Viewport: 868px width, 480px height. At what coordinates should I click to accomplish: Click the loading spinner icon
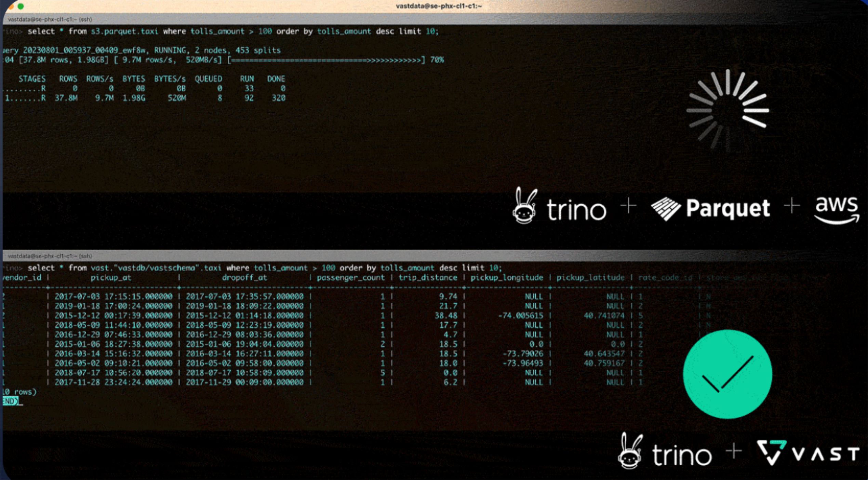tap(727, 110)
